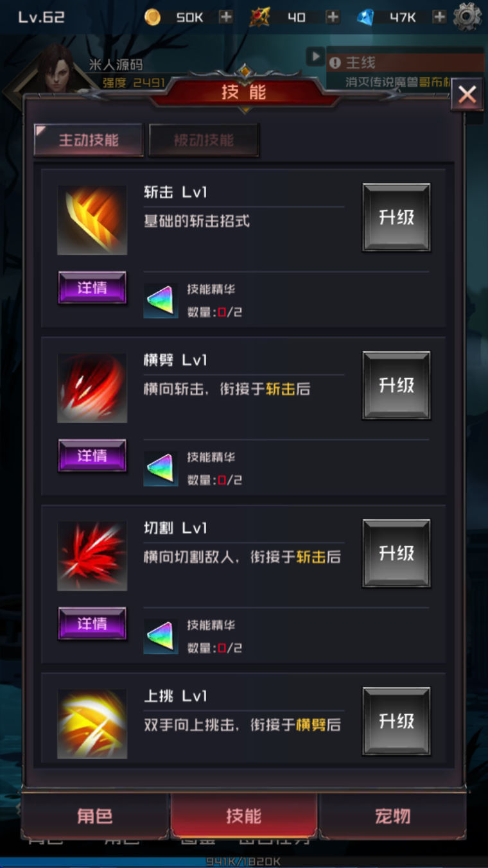The width and height of the screenshot is (488, 868).
Task: Show 详情 details for 斩击 skill
Action: (x=92, y=288)
